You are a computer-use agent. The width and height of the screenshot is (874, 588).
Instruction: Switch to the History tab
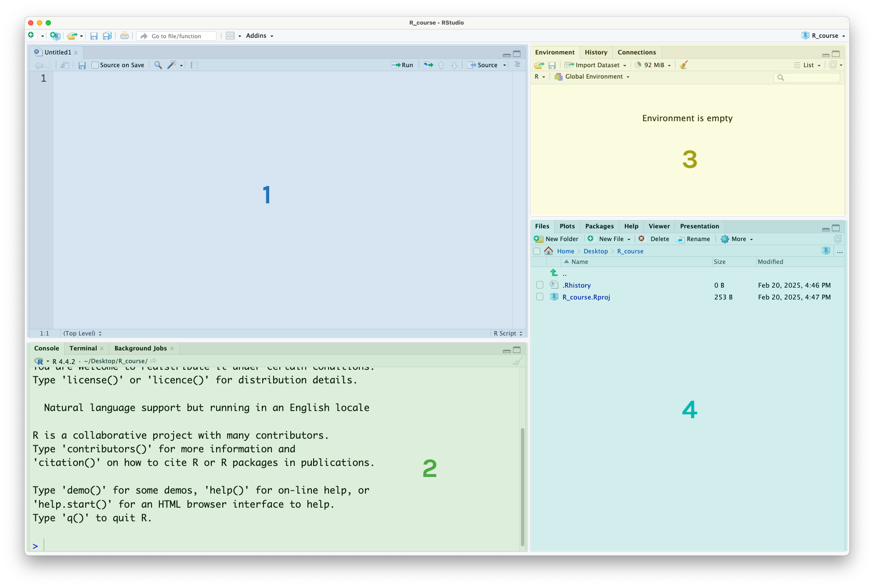point(596,52)
